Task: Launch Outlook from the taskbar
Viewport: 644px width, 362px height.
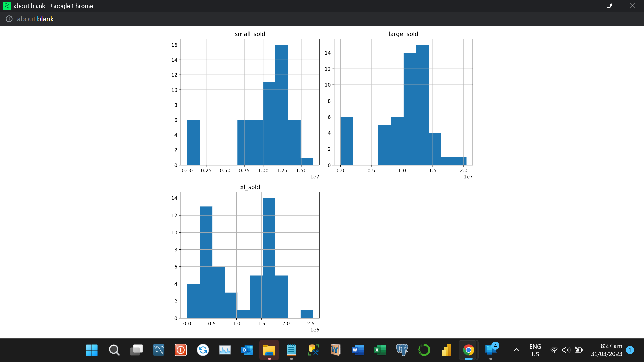Action: 247,350
